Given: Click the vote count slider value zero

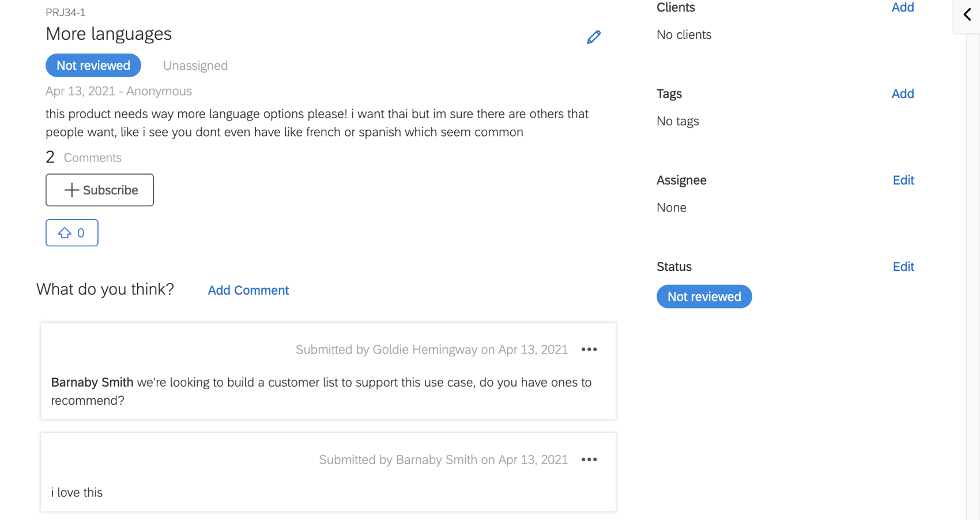Looking at the screenshot, I should 80,233.
